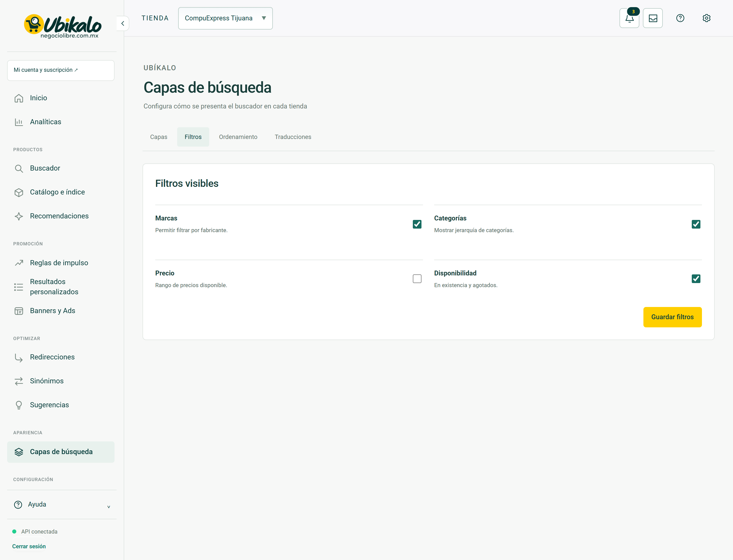Select the Filtros tab
Screen dimensions: 733x560
[x=193, y=137]
